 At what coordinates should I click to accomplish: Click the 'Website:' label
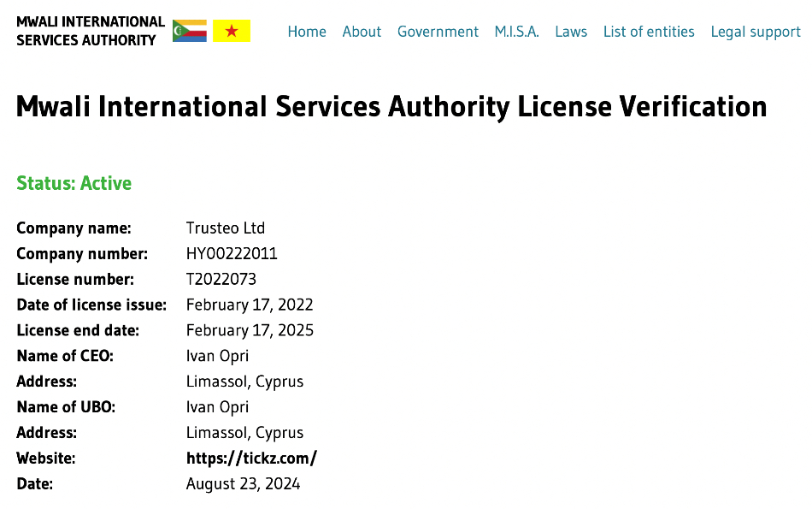[x=45, y=459]
